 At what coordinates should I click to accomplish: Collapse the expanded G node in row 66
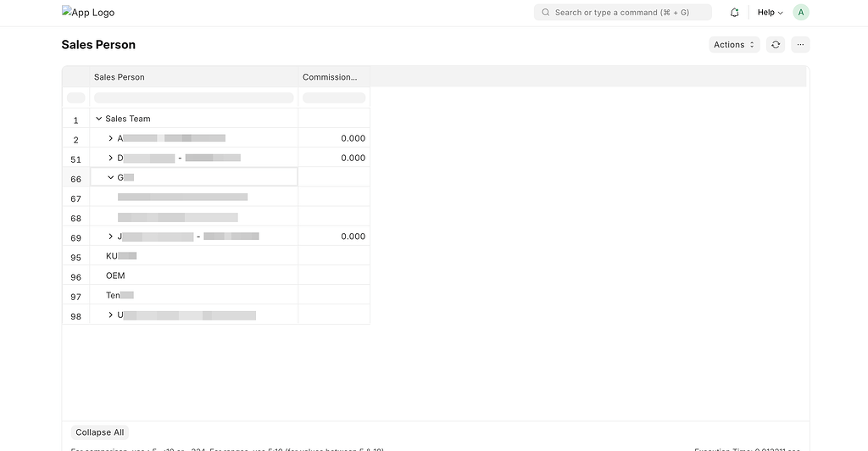tap(111, 177)
